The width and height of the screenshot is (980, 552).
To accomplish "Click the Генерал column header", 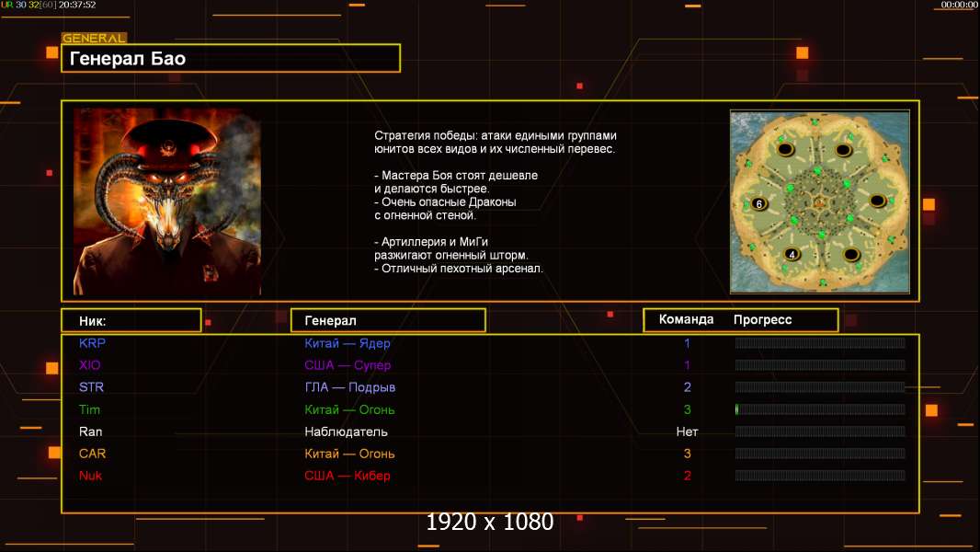I will tap(387, 320).
